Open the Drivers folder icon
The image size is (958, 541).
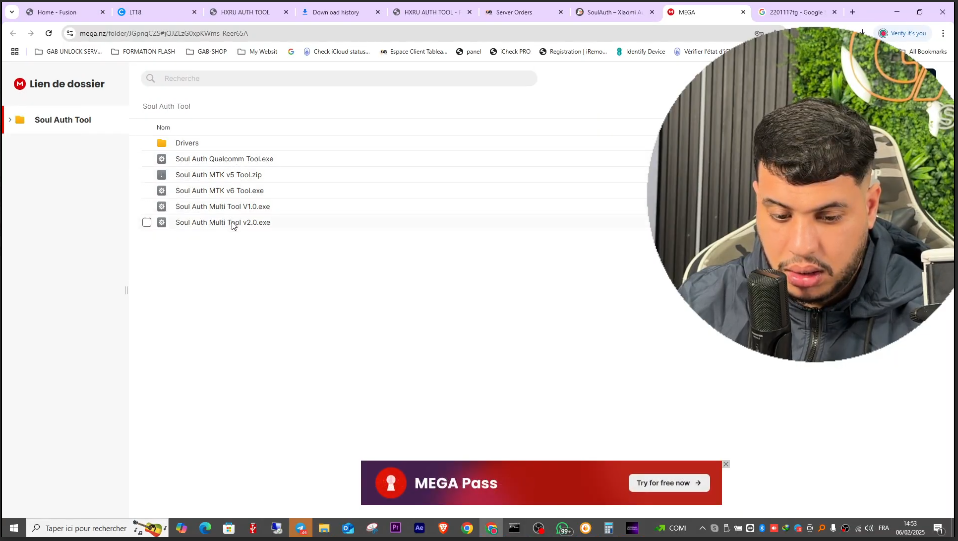(161, 143)
